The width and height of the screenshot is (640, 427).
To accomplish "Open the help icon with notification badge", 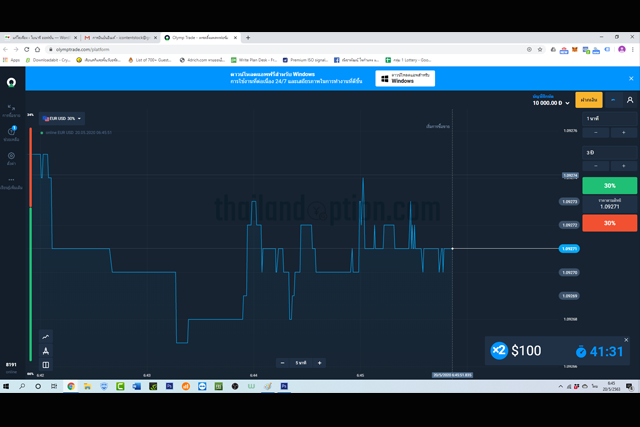I will click(11, 131).
